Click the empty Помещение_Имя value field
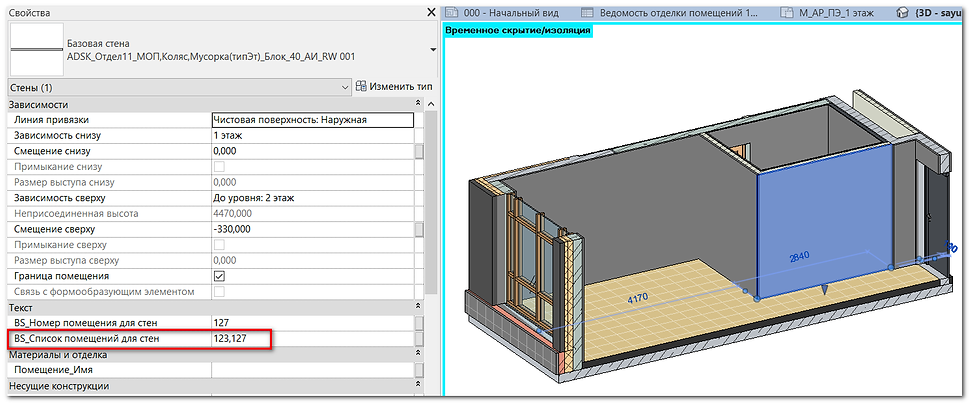Image resolution: width=969 pixels, height=403 pixels. tap(312, 370)
